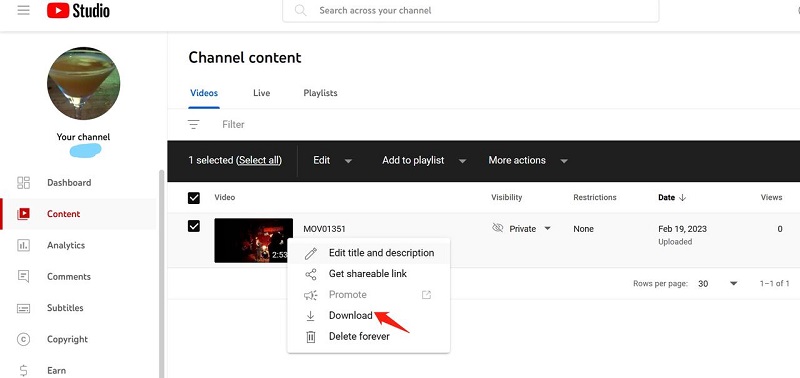This screenshot has height=378, width=800.
Task: Click the Visibility column header
Action: 507,197
